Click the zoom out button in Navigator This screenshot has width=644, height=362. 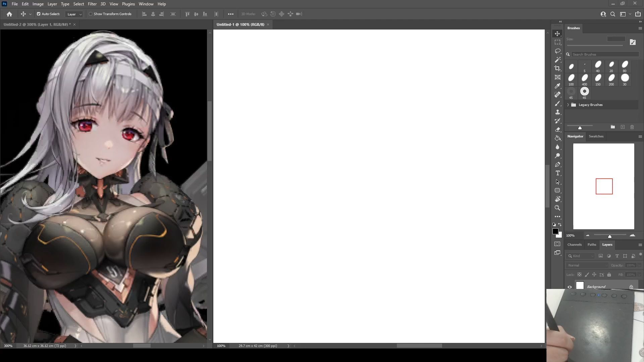point(587,236)
